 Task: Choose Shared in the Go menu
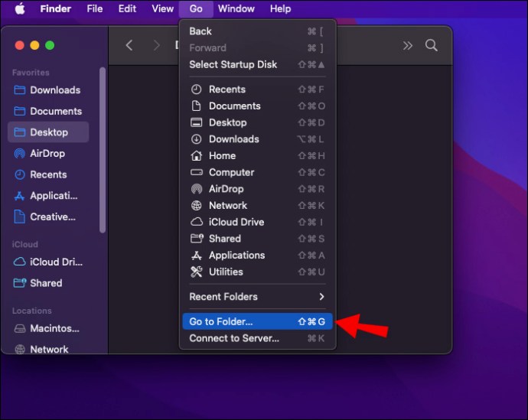(x=258, y=239)
